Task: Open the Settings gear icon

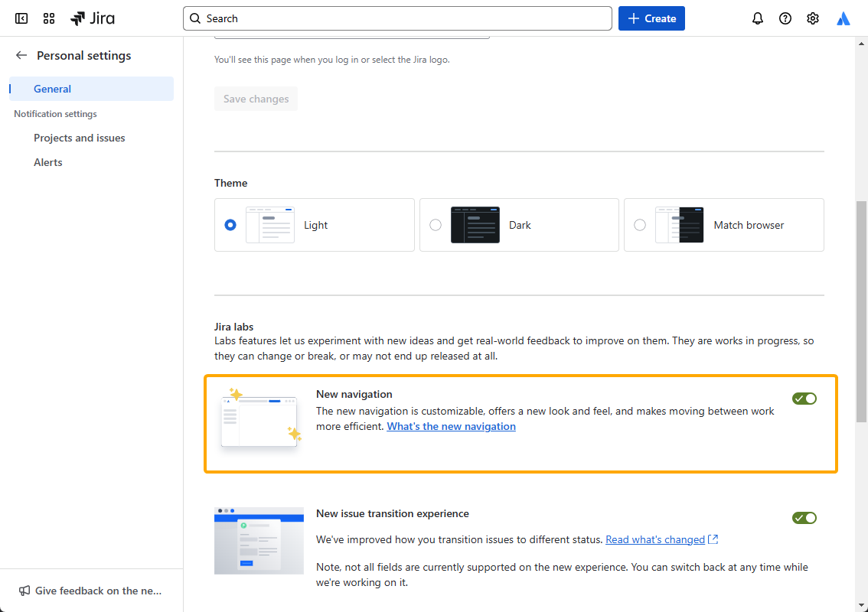Action: (812, 18)
